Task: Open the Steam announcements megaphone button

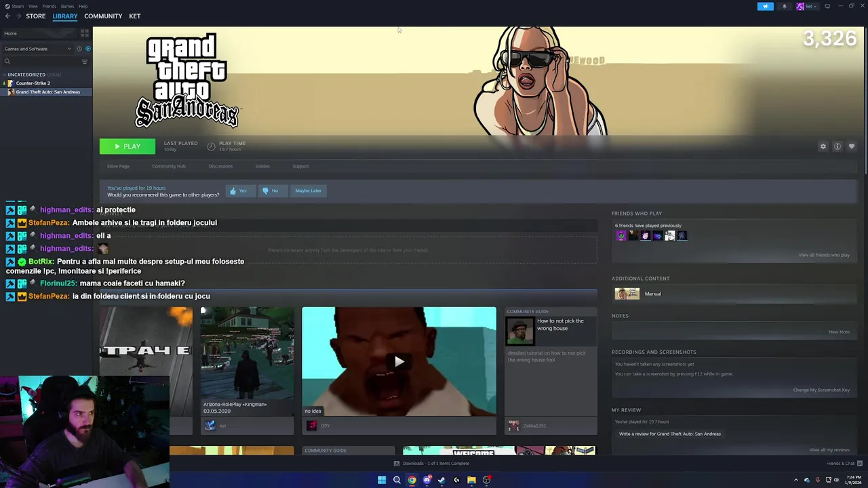Action: pyautogui.click(x=765, y=6)
